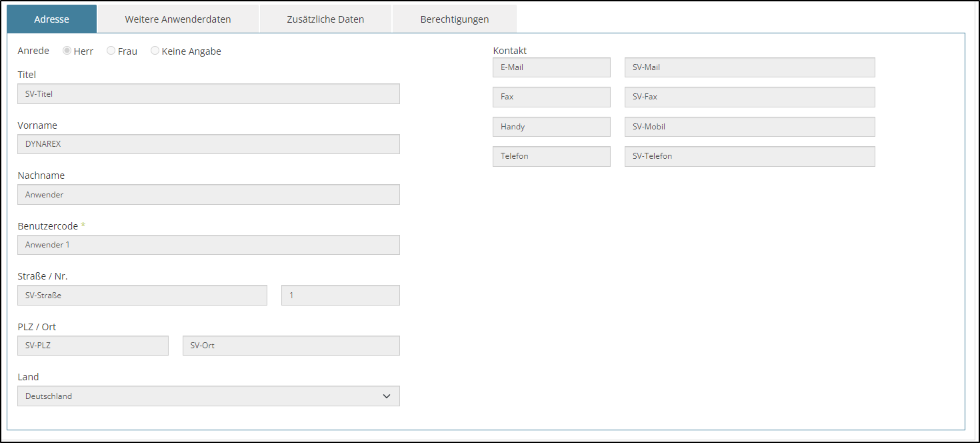Screen dimensions: 980x443
Task: Open the Berechtigungen tab
Action: click(455, 19)
